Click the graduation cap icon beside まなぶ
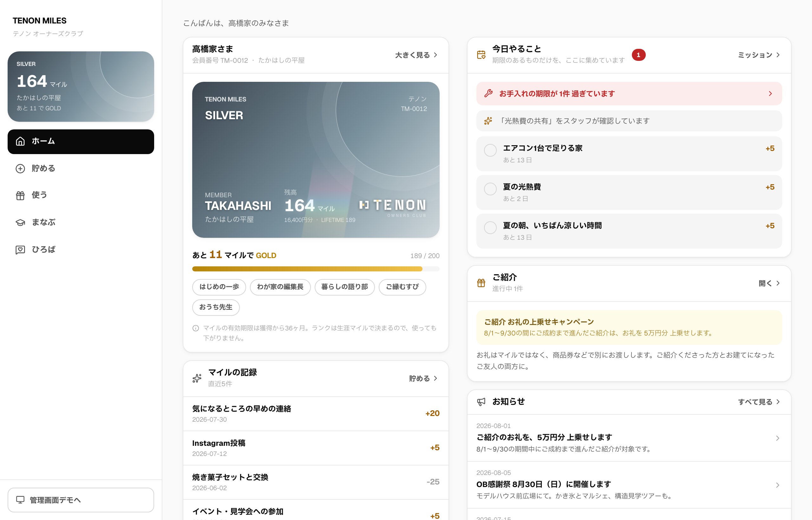Screen dimensions: 812x520 click(x=20, y=223)
